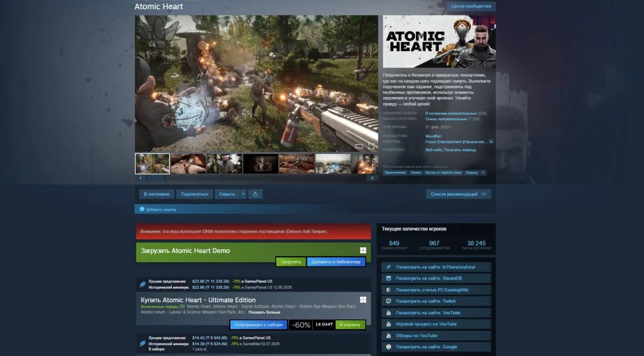Click the Windows icon on Ultimate Edition block
The width and height of the screenshot is (644, 356).
click(x=363, y=300)
